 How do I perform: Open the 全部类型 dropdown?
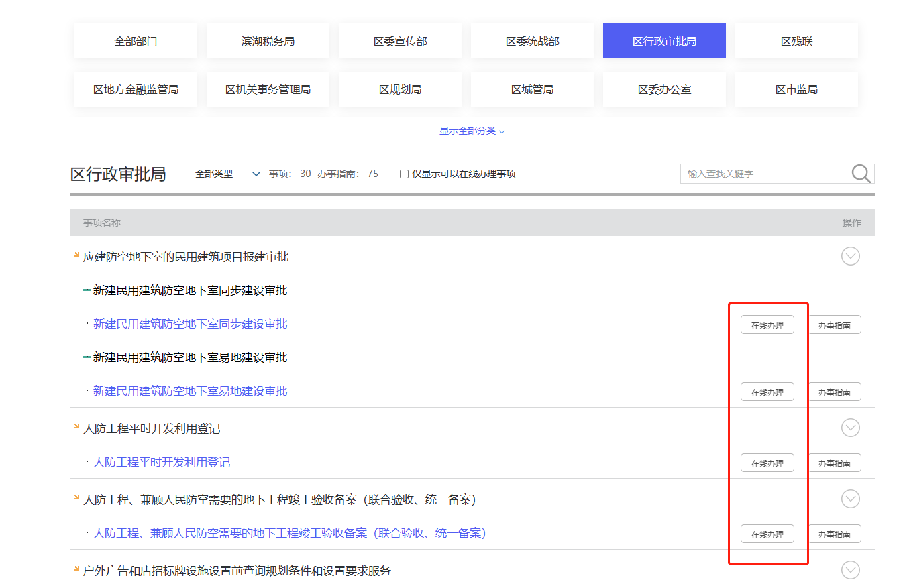coord(227,174)
